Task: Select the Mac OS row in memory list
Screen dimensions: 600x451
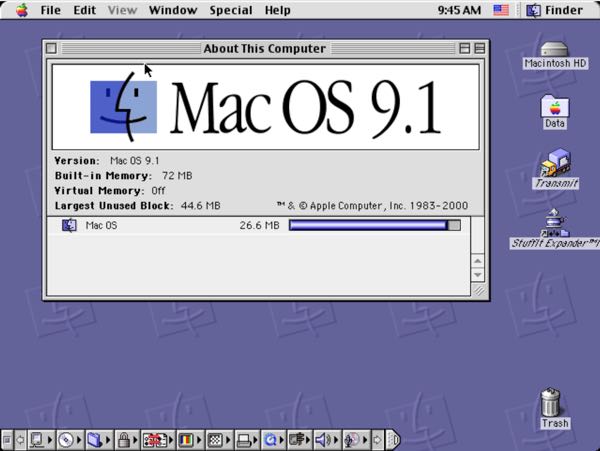Action: click(259, 225)
